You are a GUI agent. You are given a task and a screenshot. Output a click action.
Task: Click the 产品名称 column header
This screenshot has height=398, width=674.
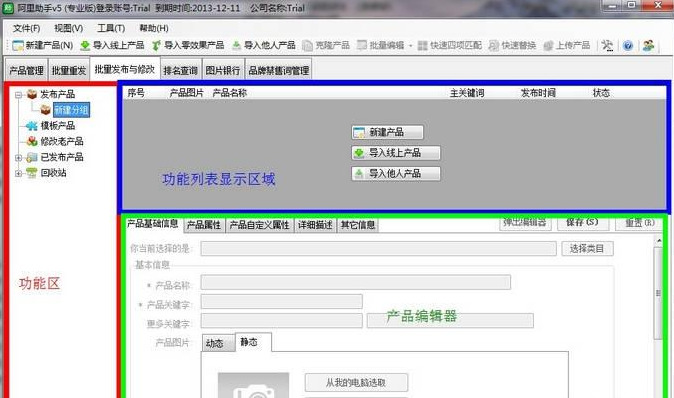click(230, 93)
